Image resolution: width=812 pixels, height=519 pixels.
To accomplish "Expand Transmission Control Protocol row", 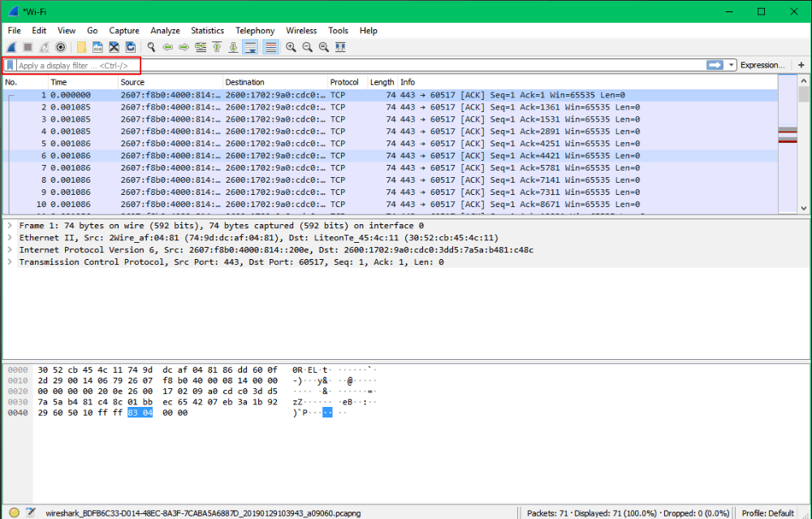I will pyautogui.click(x=10, y=262).
